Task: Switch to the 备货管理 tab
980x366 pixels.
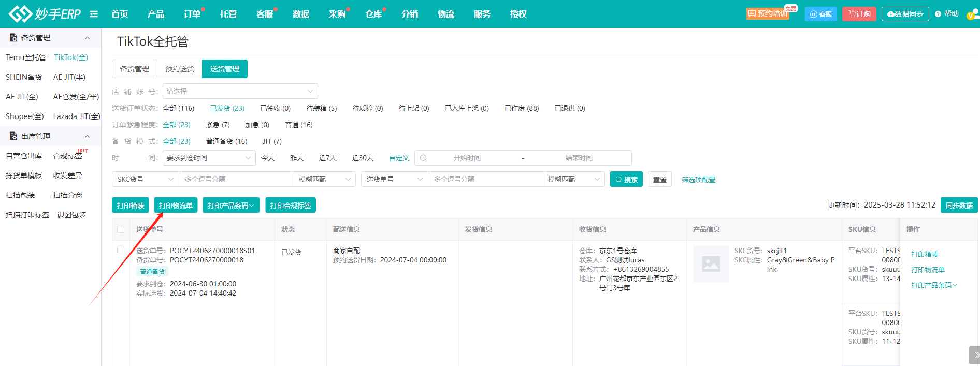Action: tap(135, 69)
